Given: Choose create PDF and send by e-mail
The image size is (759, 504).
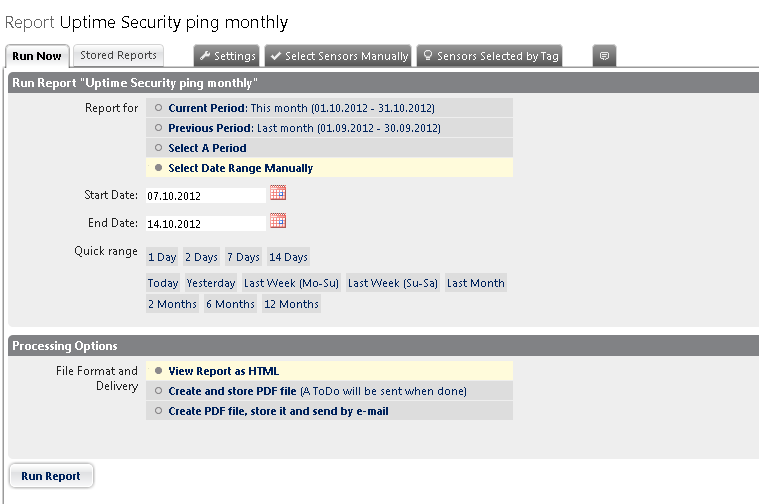Looking at the screenshot, I should point(159,411).
